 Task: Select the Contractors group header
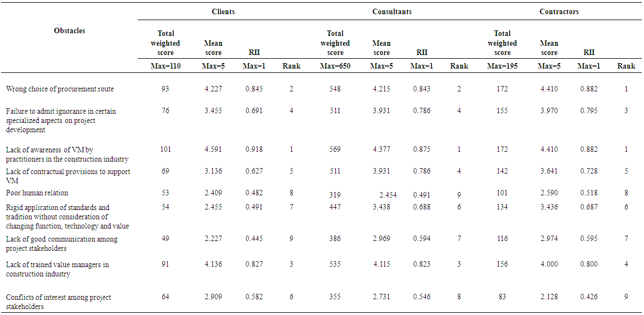pos(559,11)
